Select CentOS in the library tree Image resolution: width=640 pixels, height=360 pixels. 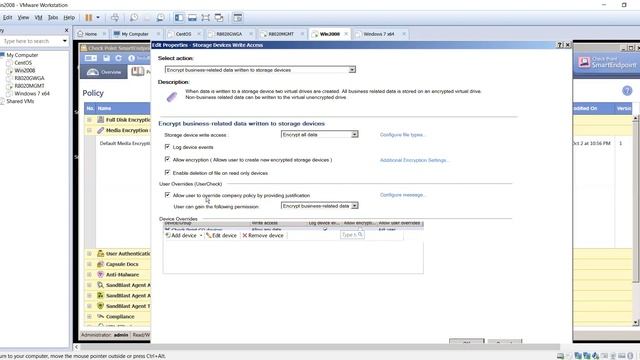[x=23, y=63]
